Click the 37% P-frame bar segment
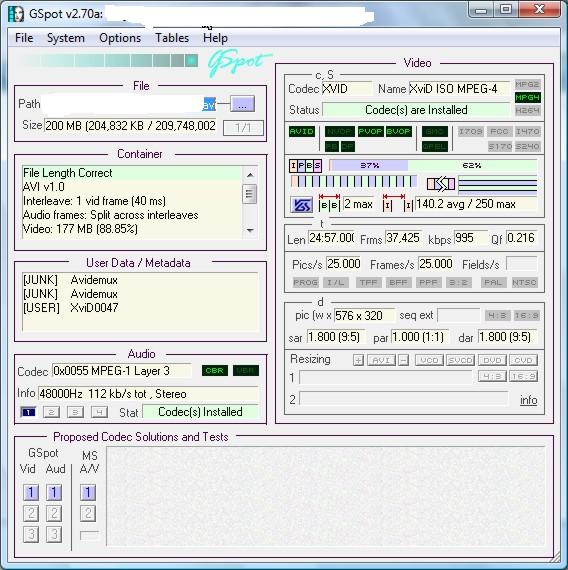This screenshot has height=570, width=568. click(369, 165)
